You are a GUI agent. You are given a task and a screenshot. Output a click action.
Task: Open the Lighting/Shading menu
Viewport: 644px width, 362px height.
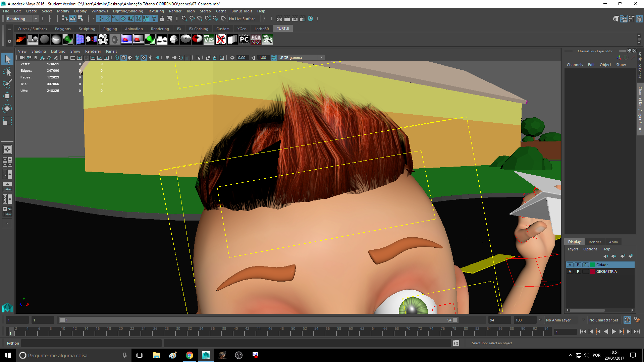point(128,11)
